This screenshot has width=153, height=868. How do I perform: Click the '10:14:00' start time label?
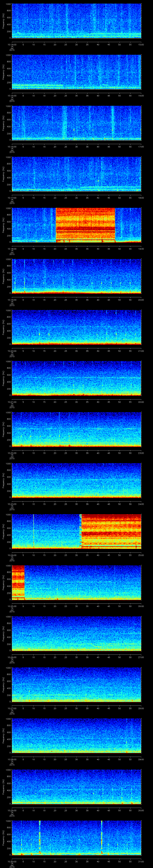pos(12,44)
